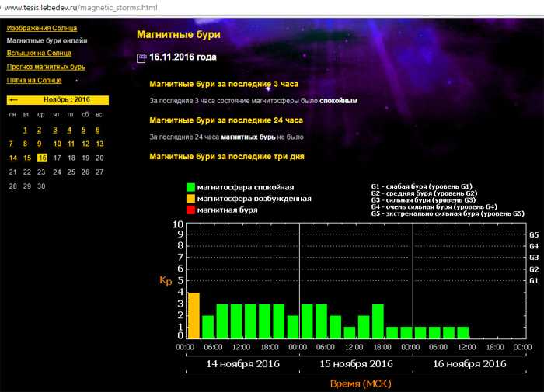This screenshot has width=544, height=392.
Task: Select calendar day 12
Action: point(85,144)
